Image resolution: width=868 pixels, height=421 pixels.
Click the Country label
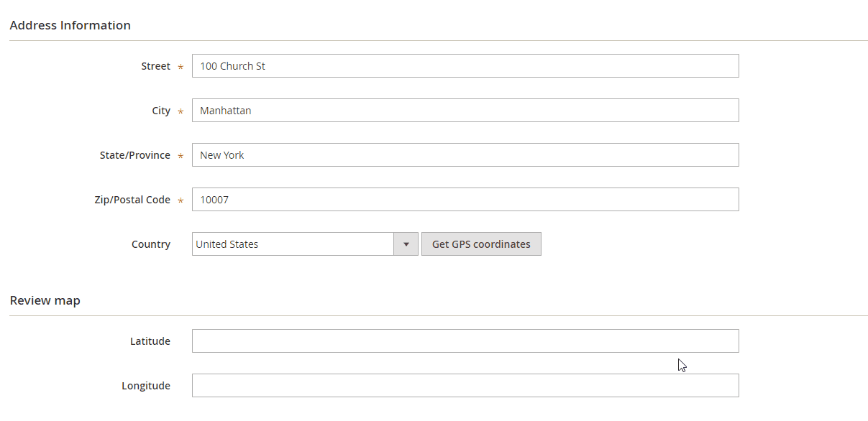[x=150, y=244]
